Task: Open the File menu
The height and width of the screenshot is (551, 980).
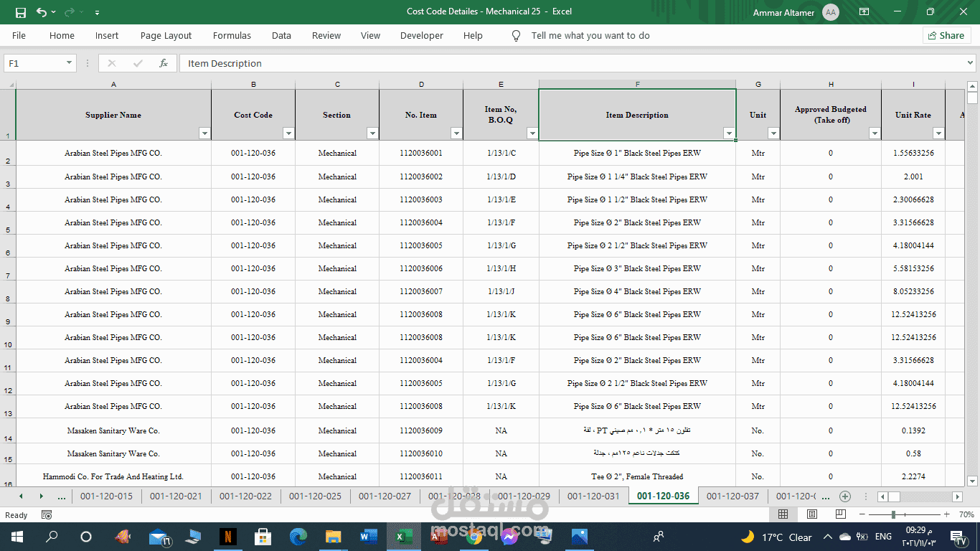Action: (19, 35)
